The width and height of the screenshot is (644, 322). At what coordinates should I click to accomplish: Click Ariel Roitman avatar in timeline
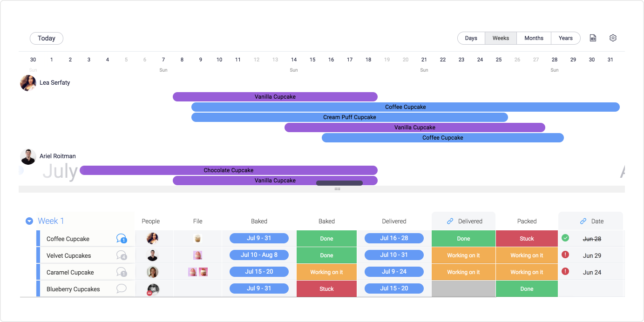pyautogui.click(x=28, y=157)
